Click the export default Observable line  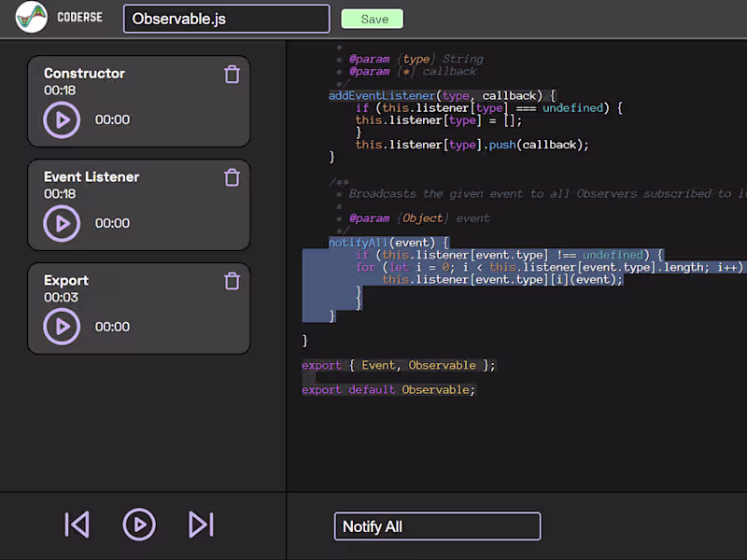pos(388,389)
